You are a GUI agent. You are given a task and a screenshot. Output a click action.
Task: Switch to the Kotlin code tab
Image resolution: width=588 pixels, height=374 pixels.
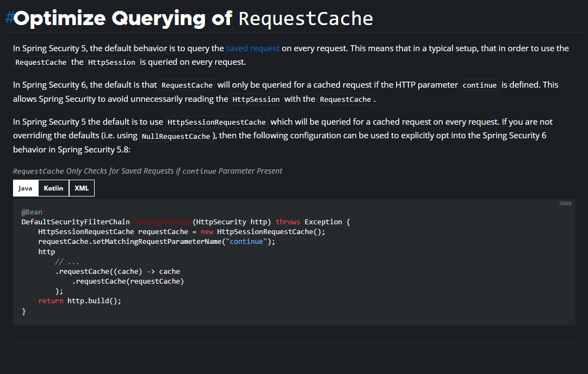(x=53, y=188)
